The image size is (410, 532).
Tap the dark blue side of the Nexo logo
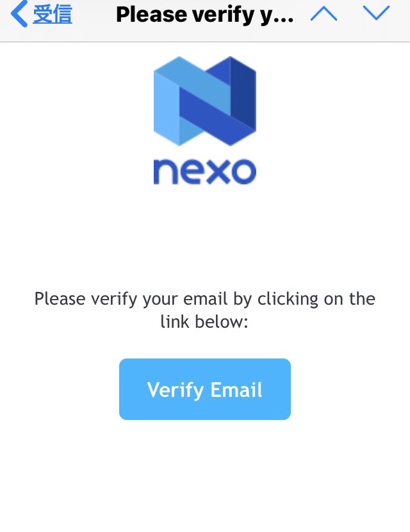243,95
